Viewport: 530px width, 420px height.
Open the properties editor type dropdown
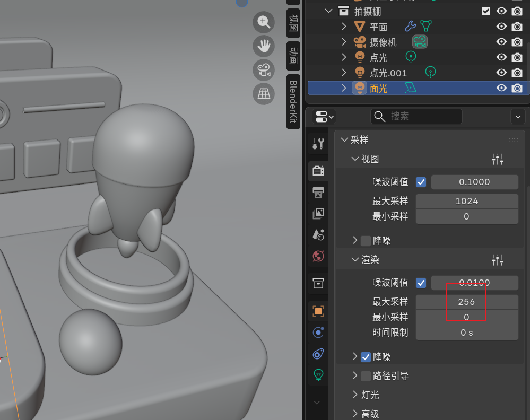324,116
